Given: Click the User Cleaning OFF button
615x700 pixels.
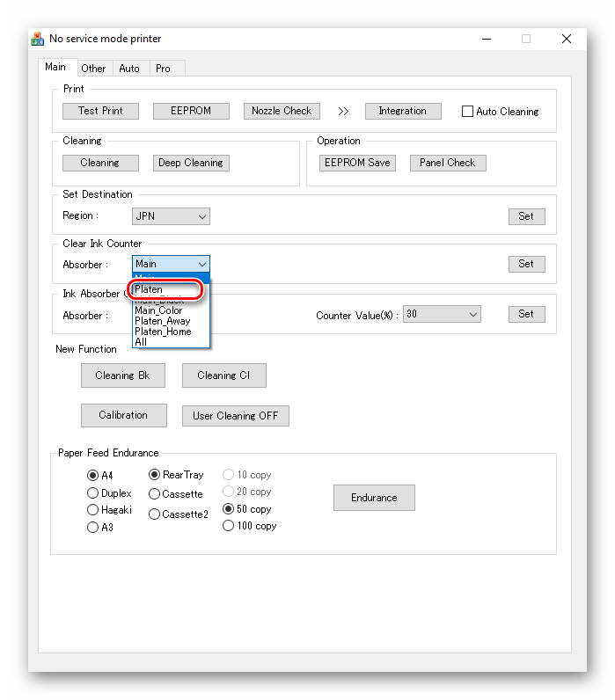Looking at the screenshot, I should 235,416.
